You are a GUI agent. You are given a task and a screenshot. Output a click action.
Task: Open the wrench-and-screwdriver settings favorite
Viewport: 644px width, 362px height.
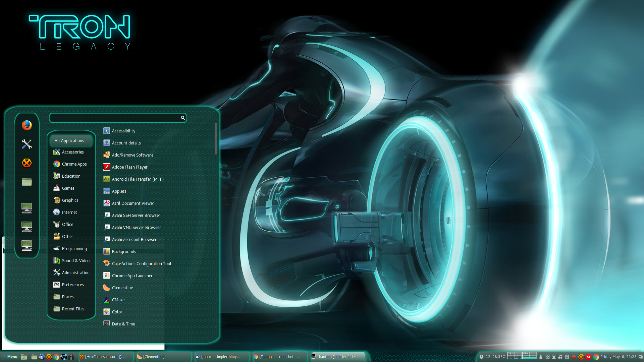(27, 144)
